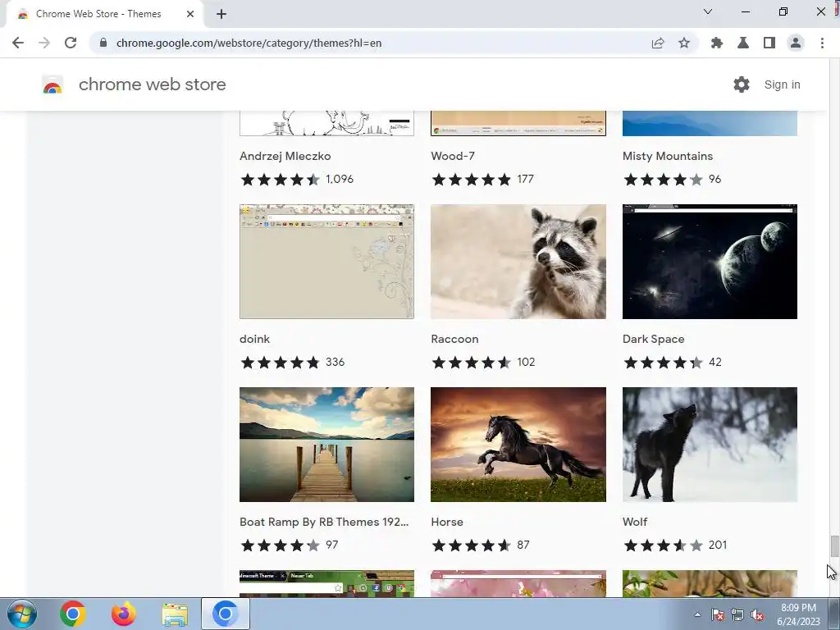This screenshot has width=840, height=630.
Task: Open the Extensions puzzle icon
Action: [x=717, y=43]
